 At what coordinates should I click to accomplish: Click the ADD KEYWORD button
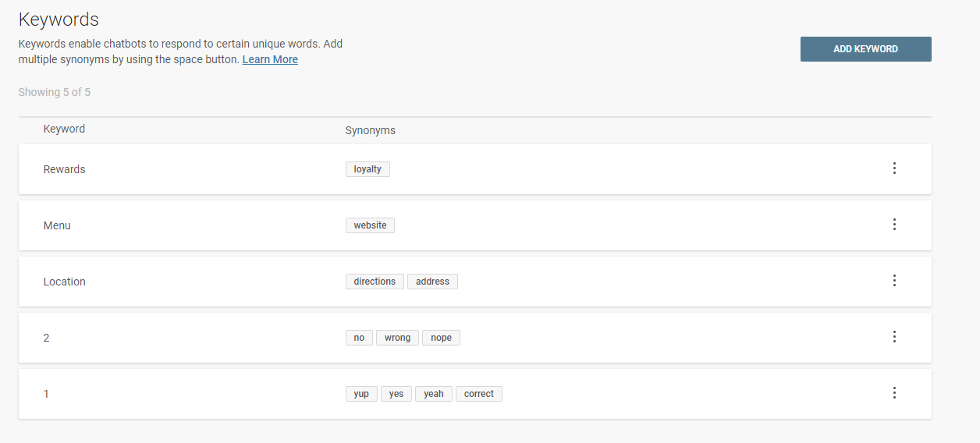865,49
